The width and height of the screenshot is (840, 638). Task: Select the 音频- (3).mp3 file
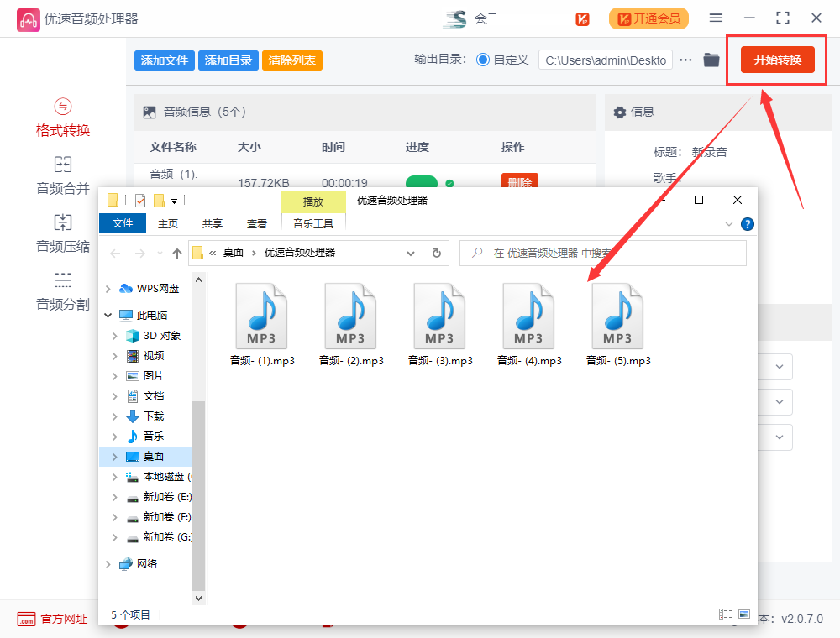(x=440, y=326)
